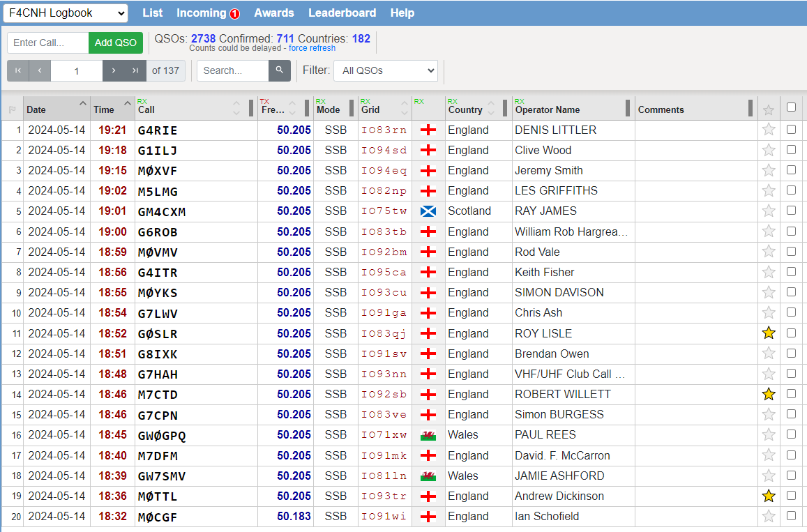This screenshot has height=532, width=807.
Task: Jump to last page of the logbook
Action: [135, 70]
